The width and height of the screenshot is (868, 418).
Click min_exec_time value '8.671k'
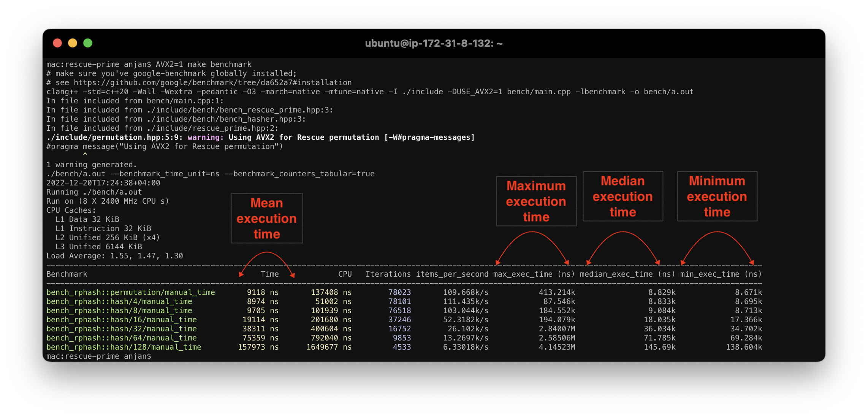pyautogui.click(x=749, y=292)
